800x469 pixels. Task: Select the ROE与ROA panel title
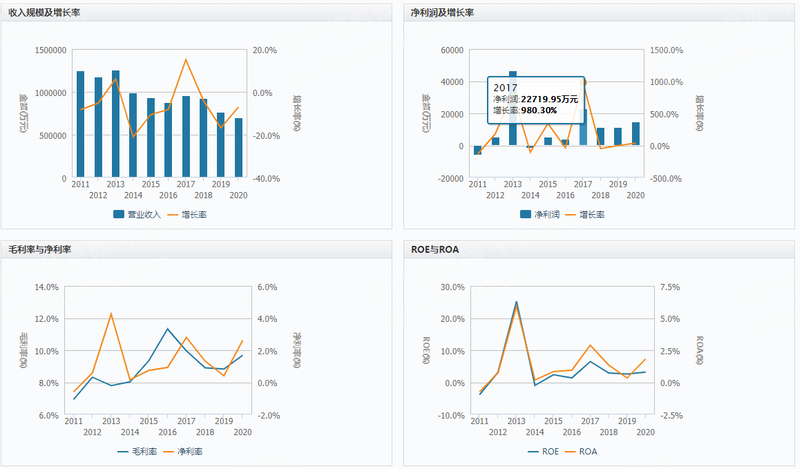(435, 250)
